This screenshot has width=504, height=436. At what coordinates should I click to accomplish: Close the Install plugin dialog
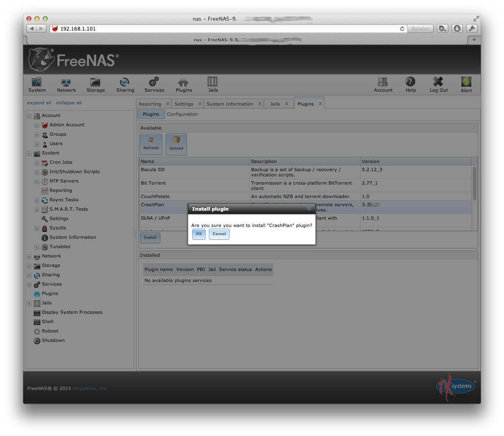point(309,209)
